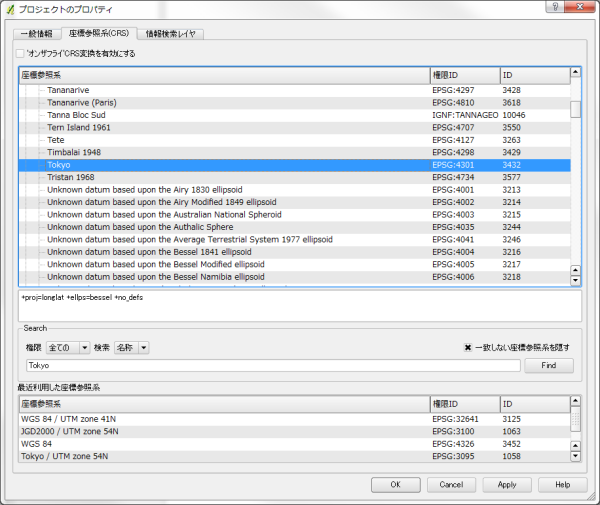Screen dimensions: 600x505
Task: Select recent CRS WGS 84 EPSG:4326
Action: coord(295,444)
